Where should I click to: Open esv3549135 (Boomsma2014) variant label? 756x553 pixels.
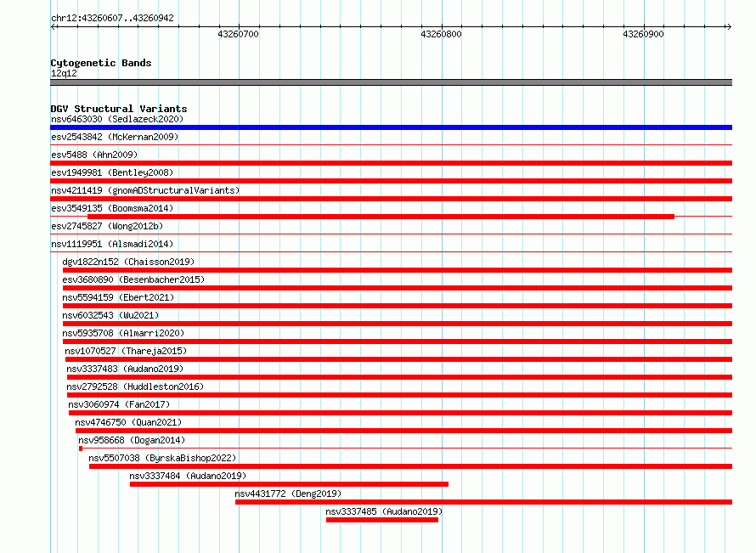point(112,208)
